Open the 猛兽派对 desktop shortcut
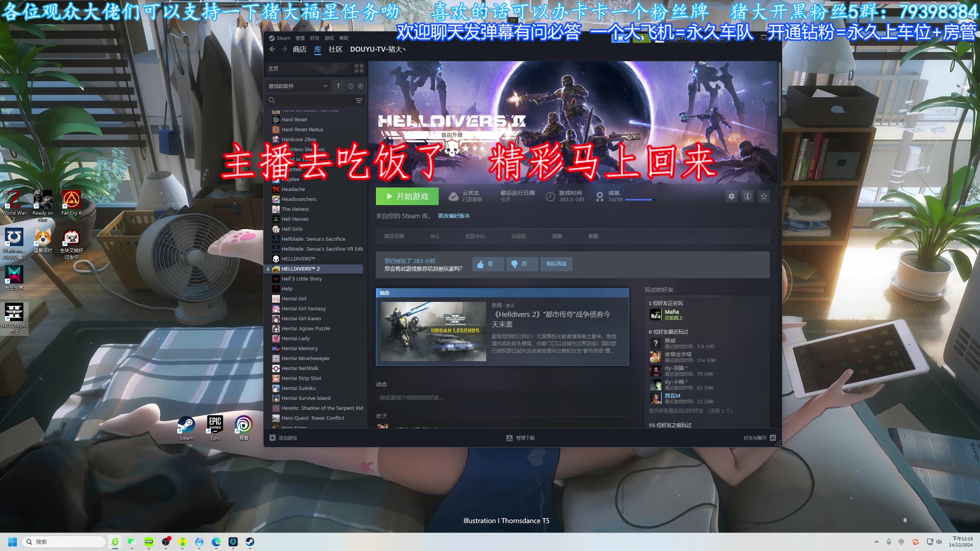This screenshot has height=551, width=980. (x=42, y=240)
